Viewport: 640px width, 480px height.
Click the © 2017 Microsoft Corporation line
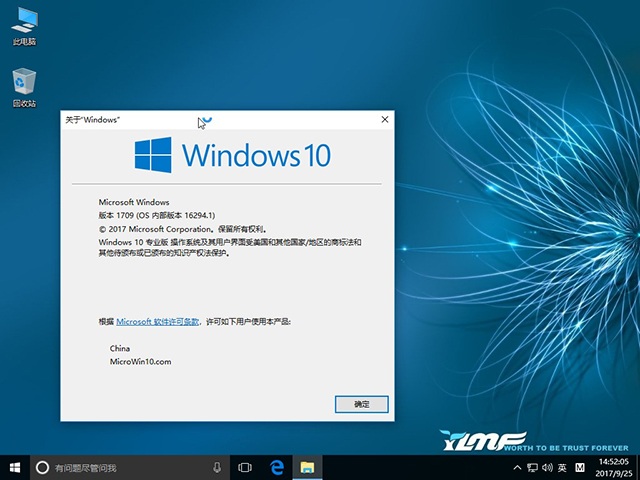(182, 229)
